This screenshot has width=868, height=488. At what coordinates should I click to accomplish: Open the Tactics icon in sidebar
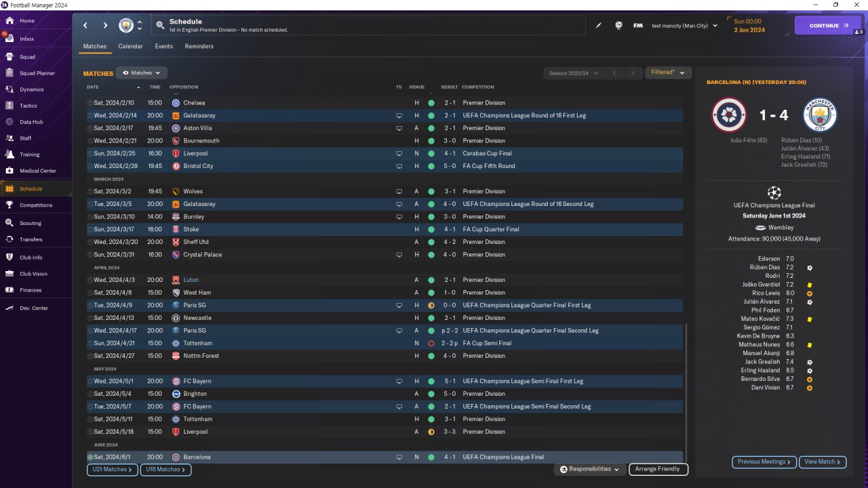pyautogui.click(x=9, y=106)
